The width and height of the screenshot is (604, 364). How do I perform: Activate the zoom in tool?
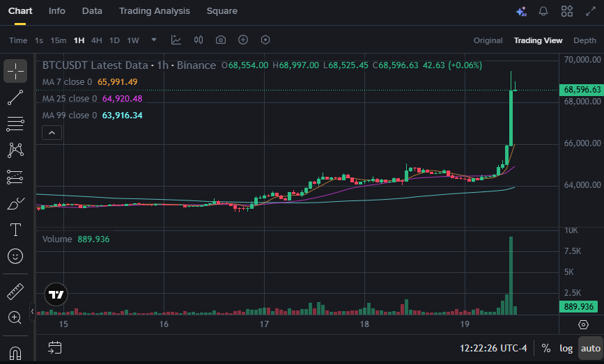[15, 318]
